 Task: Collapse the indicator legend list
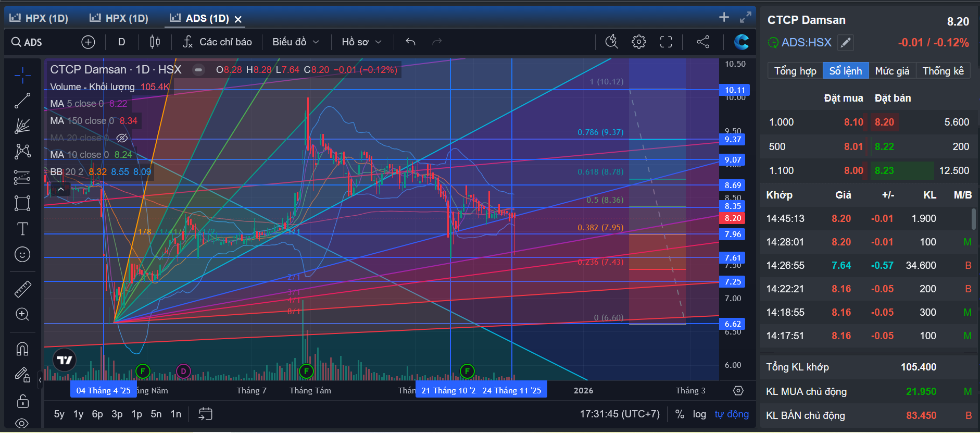61,189
